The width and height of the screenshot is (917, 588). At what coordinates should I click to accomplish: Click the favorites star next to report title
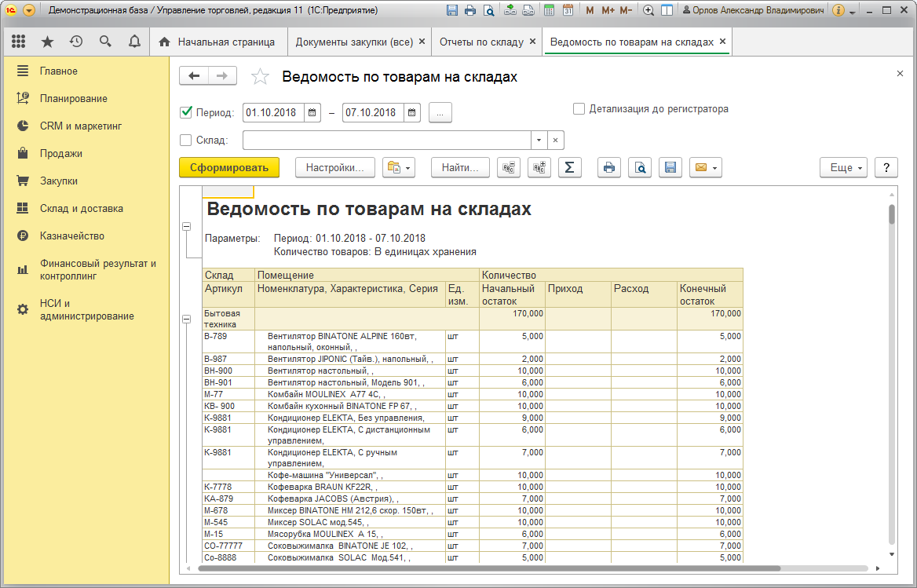[x=259, y=76]
